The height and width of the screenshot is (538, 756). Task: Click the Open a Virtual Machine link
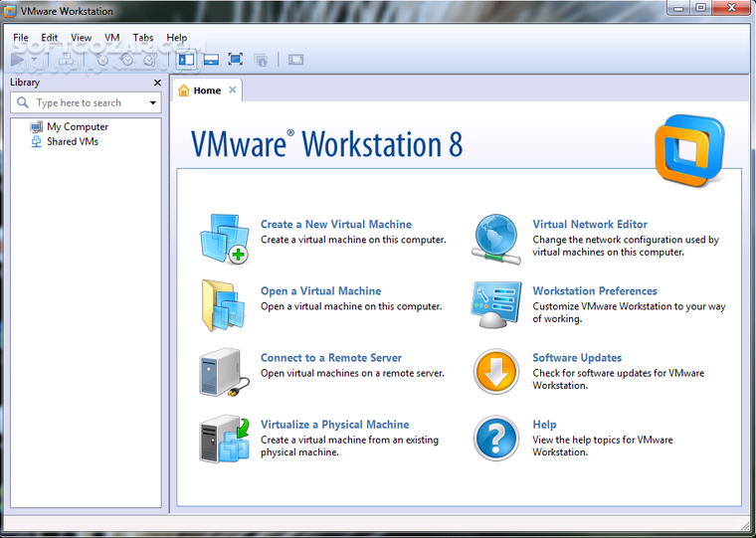(320, 291)
